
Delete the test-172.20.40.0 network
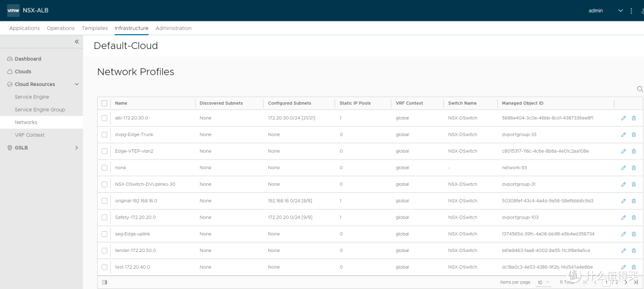[634, 267]
